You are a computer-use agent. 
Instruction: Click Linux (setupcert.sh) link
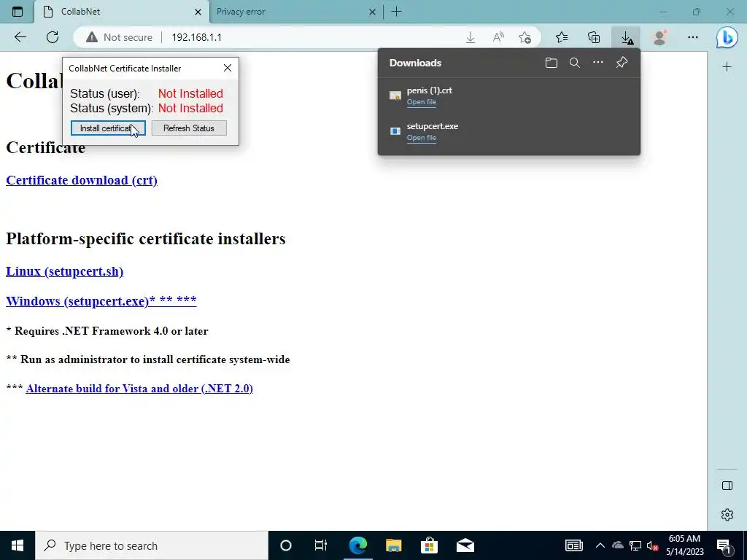pyautogui.click(x=64, y=271)
